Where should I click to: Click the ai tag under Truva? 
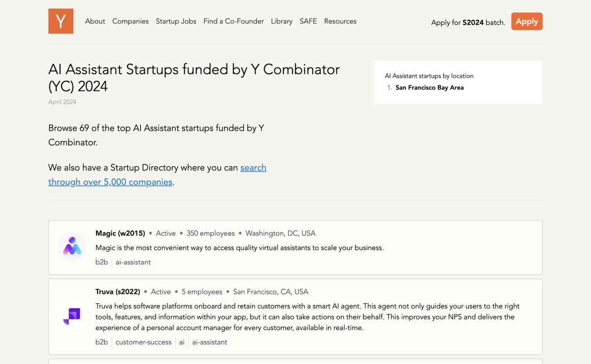[182, 342]
